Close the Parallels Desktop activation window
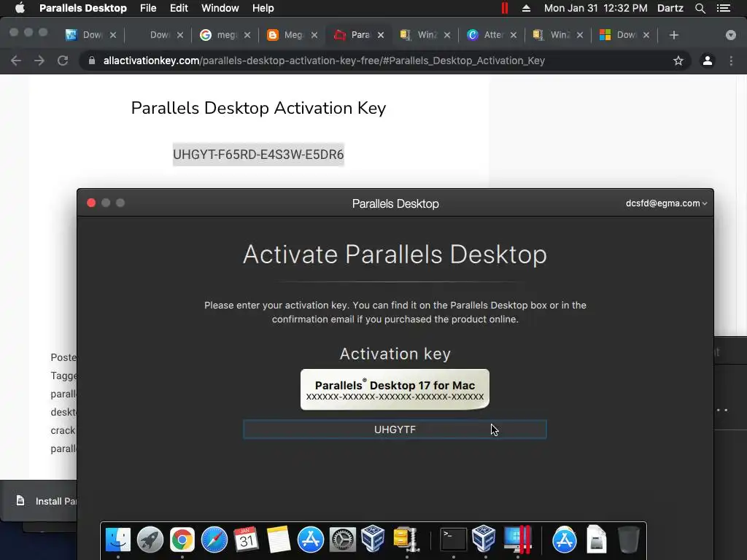Image resolution: width=747 pixels, height=560 pixels. 91,203
